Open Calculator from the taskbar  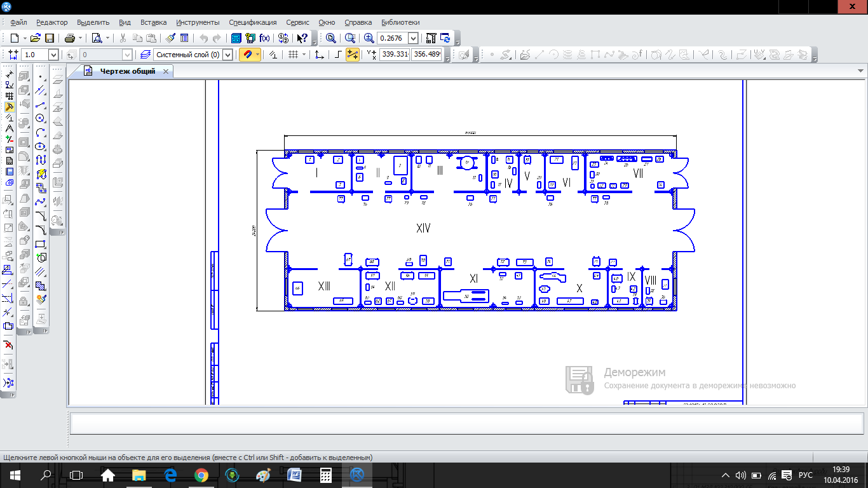325,475
